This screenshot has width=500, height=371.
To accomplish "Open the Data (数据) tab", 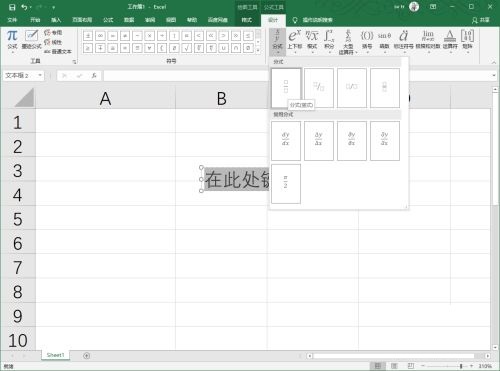I will click(129, 20).
